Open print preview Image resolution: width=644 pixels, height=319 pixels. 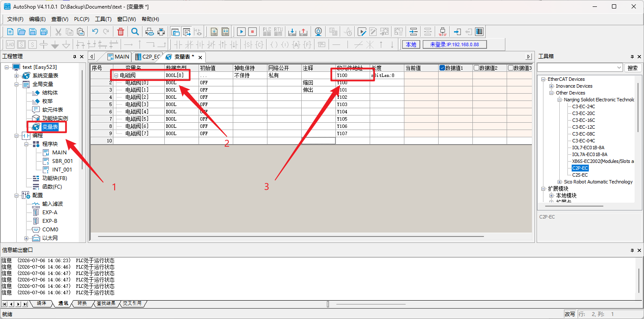pyautogui.click(x=150, y=32)
